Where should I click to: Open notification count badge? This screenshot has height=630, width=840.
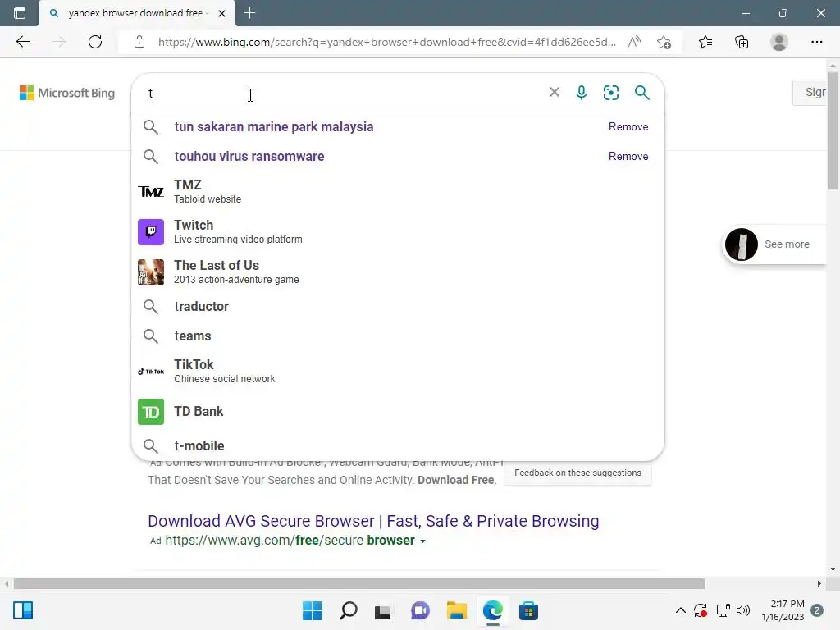point(817,610)
